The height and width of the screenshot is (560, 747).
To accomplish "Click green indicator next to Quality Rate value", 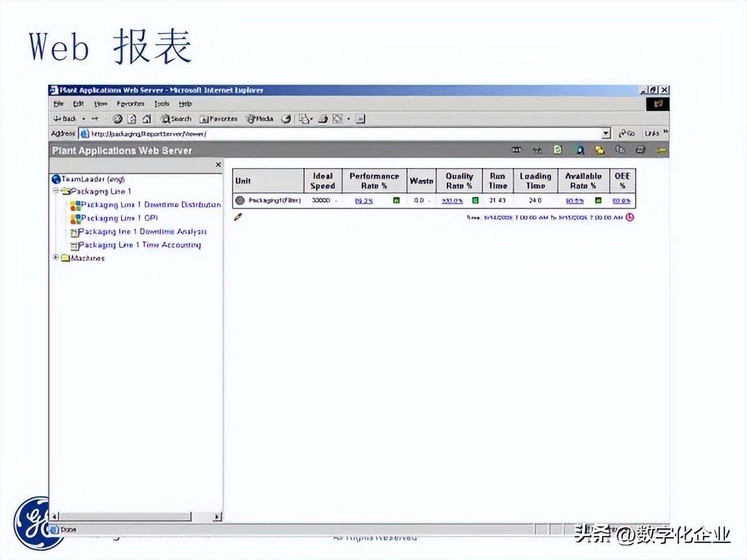I will [x=475, y=201].
